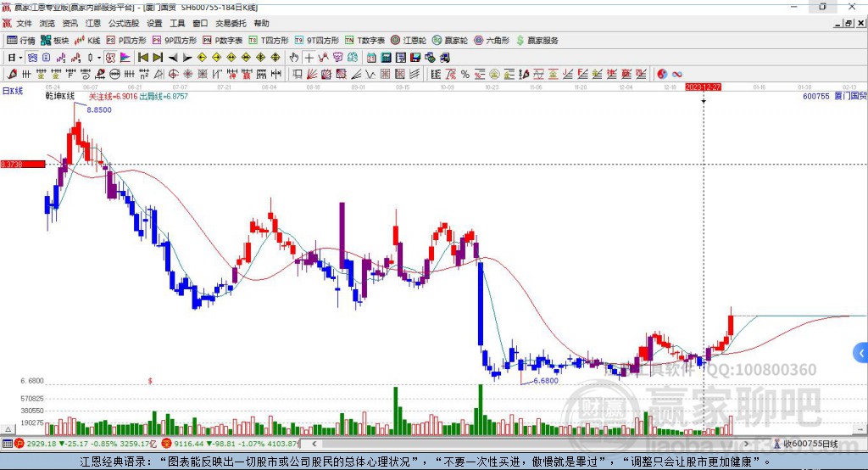
Task: Click the red circle target icon
Action: 173,75
